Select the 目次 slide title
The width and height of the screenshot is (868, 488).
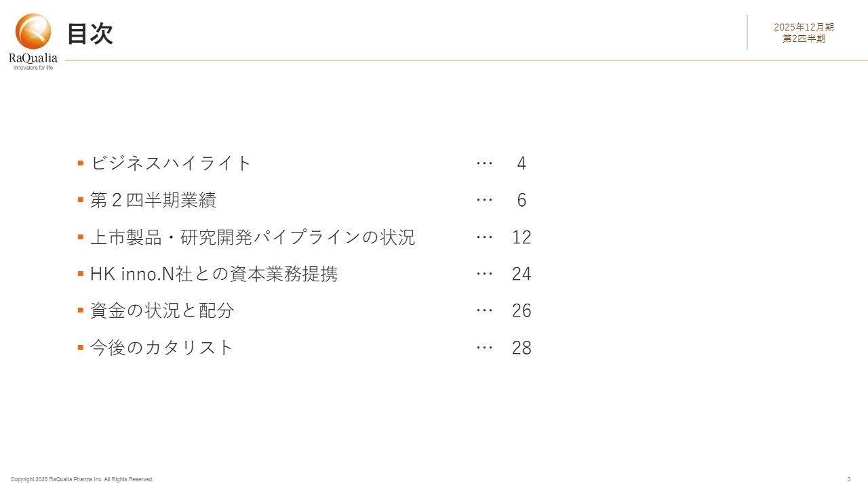90,33
